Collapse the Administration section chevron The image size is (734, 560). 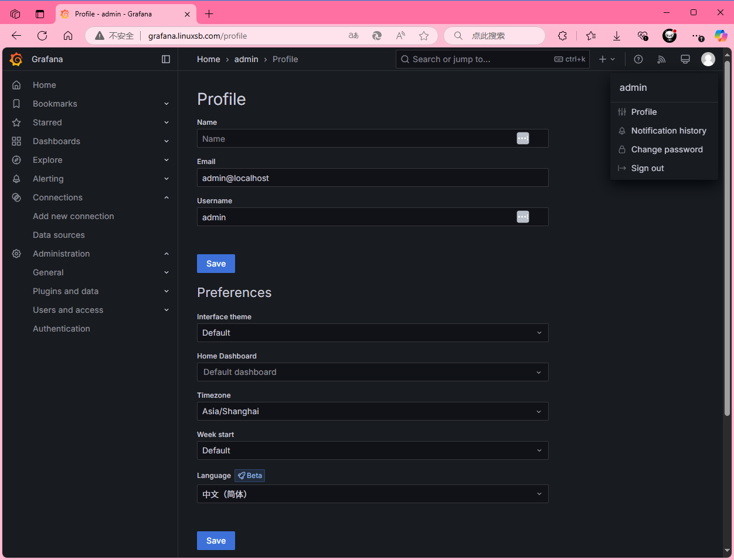pos(166,254)
